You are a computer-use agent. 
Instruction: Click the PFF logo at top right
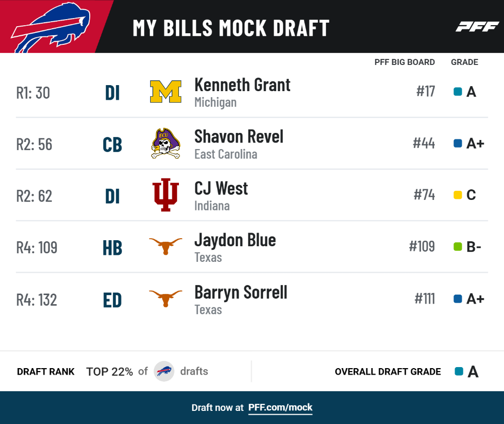pos(477,27)
